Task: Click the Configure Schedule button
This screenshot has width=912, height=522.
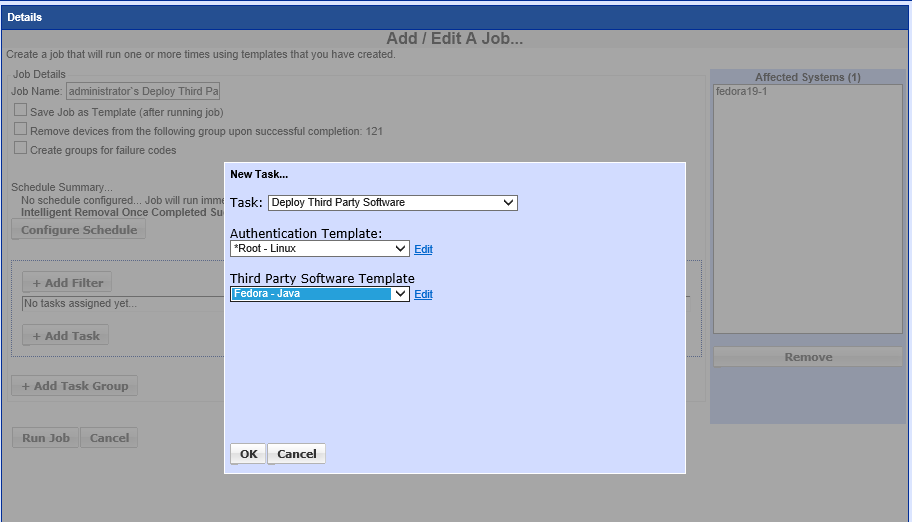Action: 79,230
